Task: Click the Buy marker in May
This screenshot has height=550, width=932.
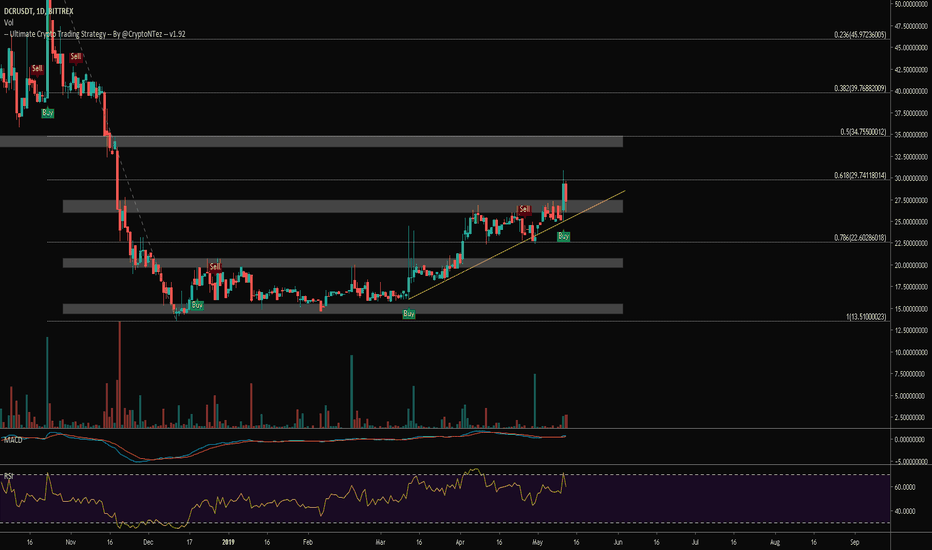Action: click(563, 236)
